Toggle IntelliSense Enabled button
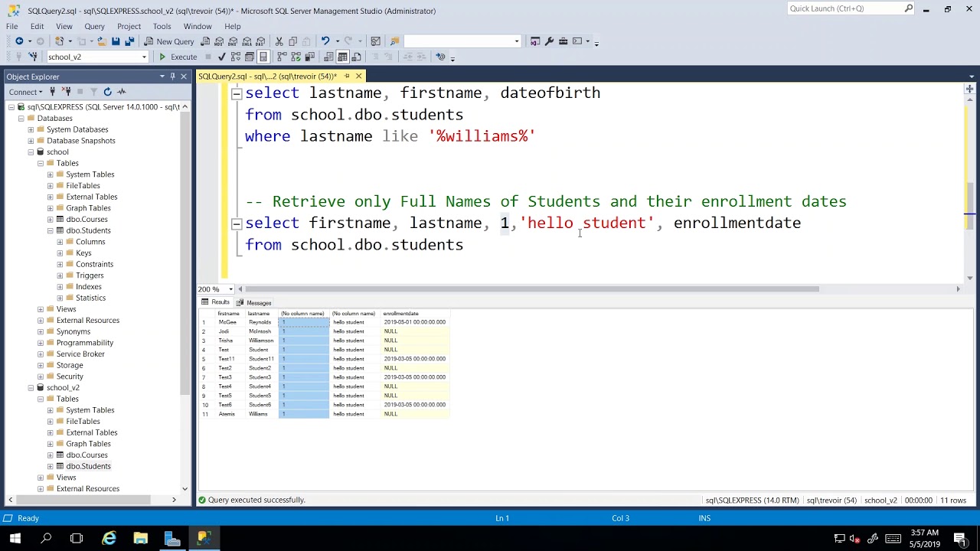 coord(263,57)
